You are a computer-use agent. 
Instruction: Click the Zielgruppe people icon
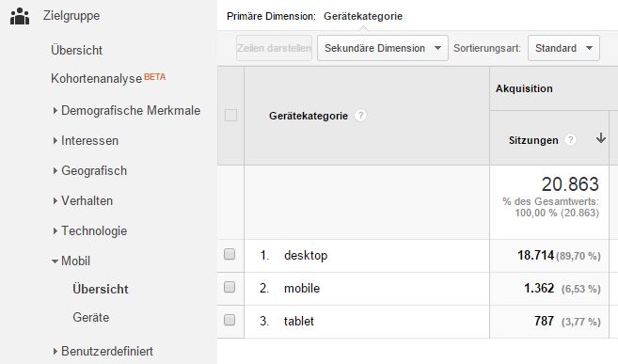coord(20,16)
